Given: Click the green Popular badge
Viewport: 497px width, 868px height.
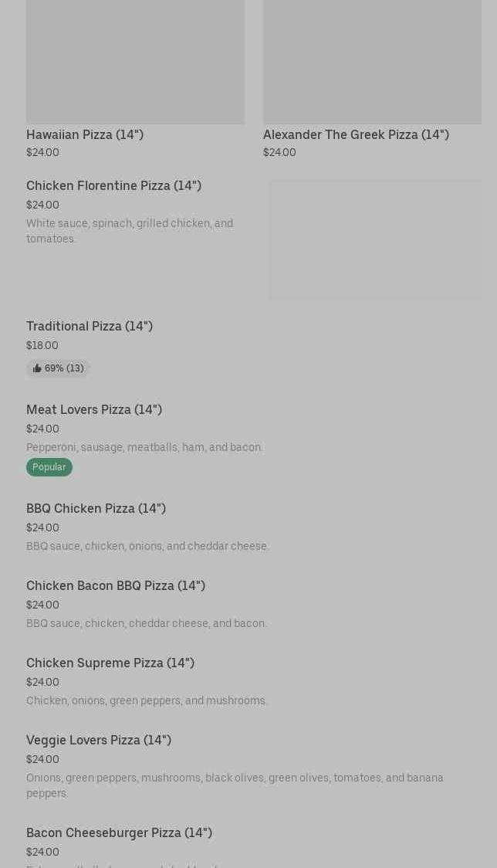Looking at the screenshot, I should coord(49,467).
